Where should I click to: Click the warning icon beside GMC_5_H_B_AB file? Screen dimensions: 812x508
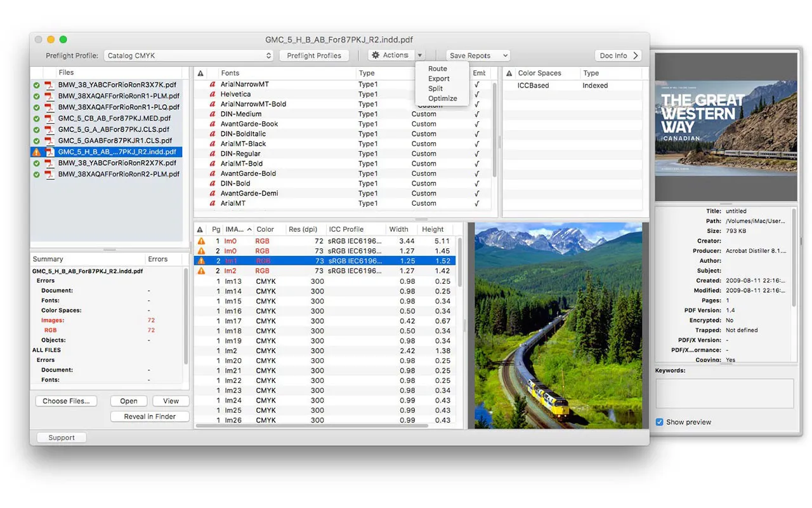37,152
